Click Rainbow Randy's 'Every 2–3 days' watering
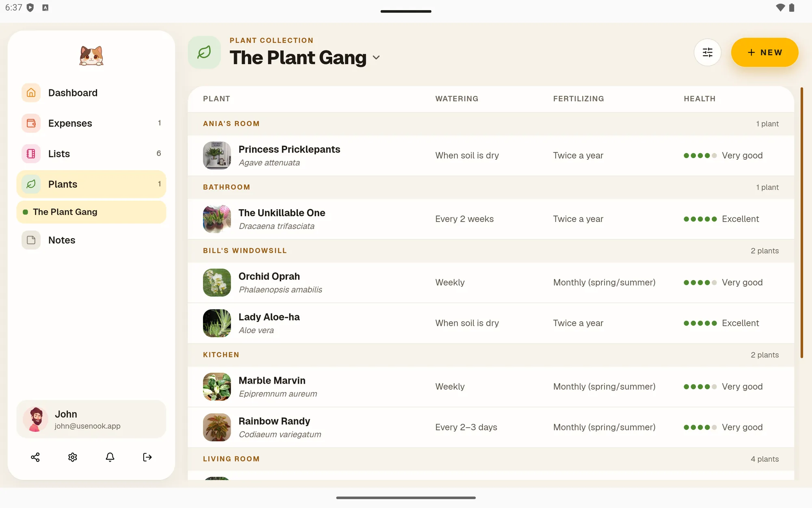The height and width of the screenshot is (508, 812). point(466,427)
